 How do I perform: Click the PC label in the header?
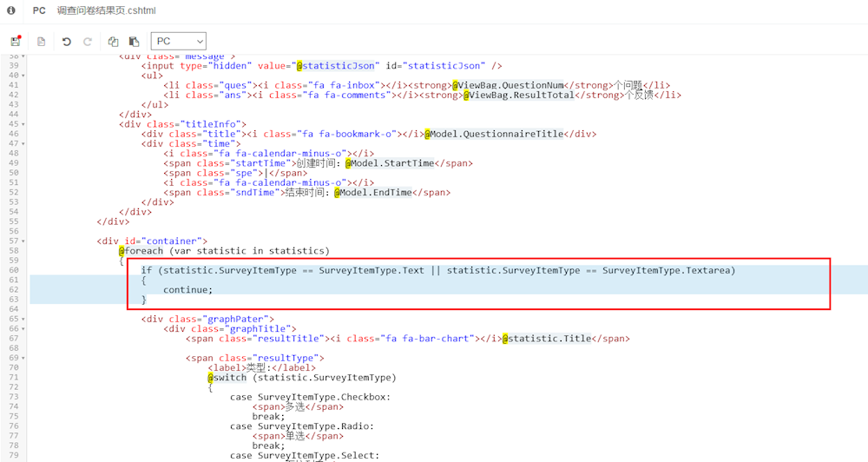click(39, 10)
